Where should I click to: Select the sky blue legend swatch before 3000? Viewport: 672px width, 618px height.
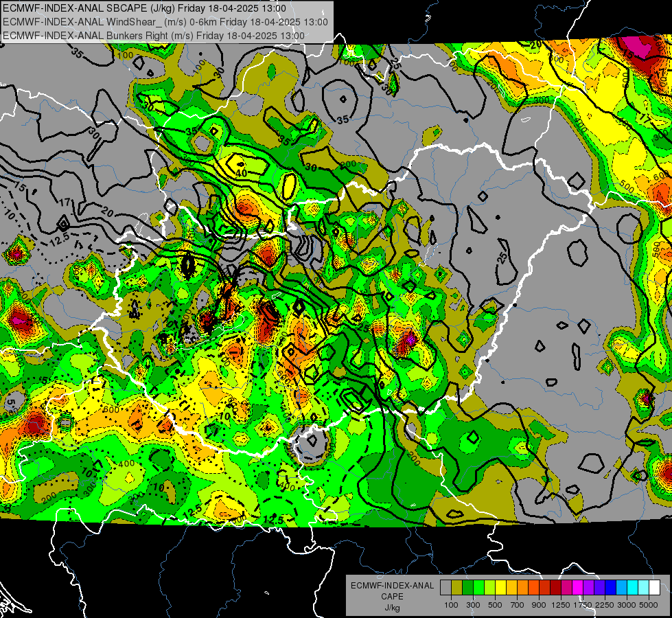(621, 588)
